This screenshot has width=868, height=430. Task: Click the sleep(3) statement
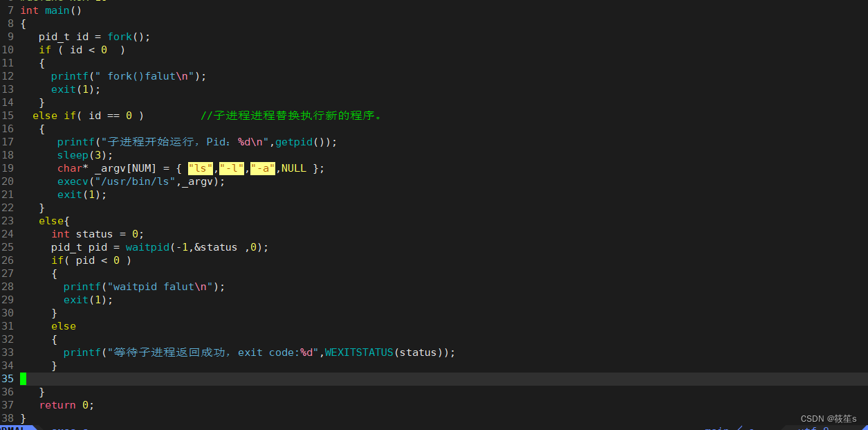pos(85,155)
